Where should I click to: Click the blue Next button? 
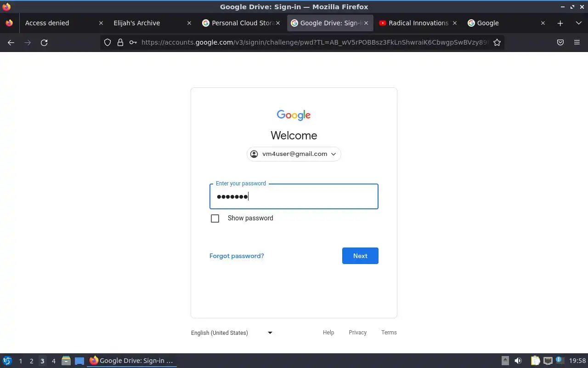click(x=360, y=256)
